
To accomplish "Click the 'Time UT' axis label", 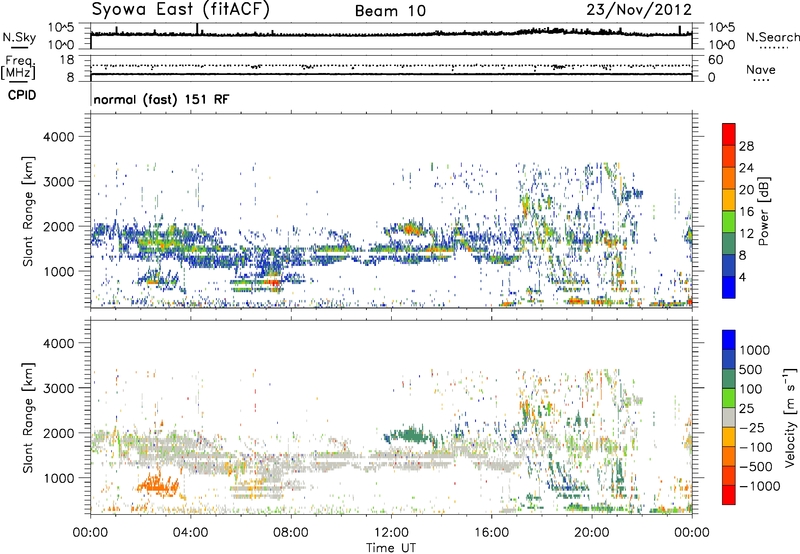I will click(x=391, y=548).
